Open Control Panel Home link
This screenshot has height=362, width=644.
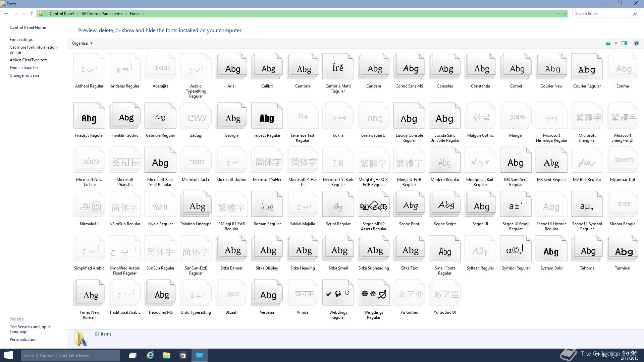click(x=28, y=27)
